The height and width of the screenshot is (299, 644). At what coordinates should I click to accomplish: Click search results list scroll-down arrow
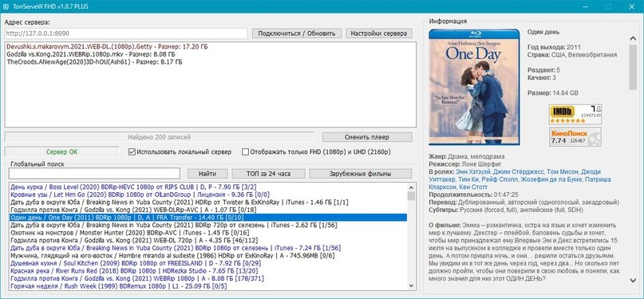click(411, 286)
